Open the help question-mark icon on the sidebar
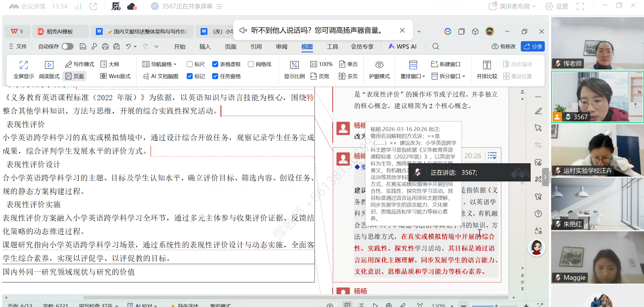The image size is (644, 307). 538,213
